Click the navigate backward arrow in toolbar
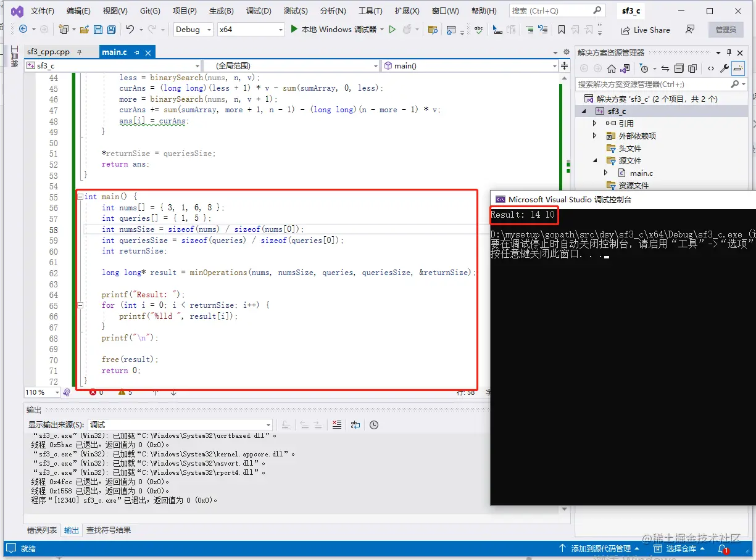This screenshot has width=756, height=560. tap(23, 29)
